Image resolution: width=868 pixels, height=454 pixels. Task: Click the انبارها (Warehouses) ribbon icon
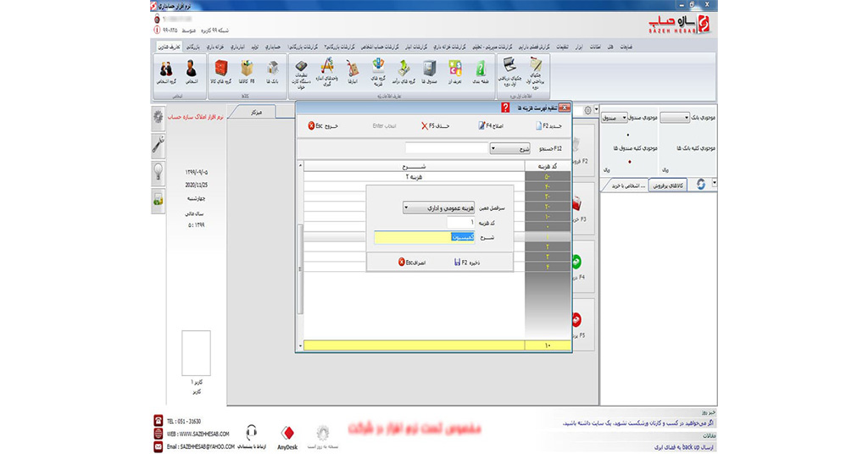352,71
